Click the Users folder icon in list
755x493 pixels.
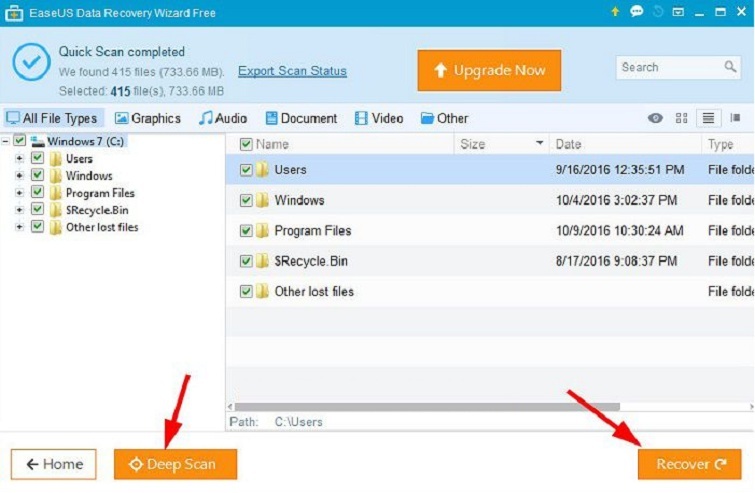pos(262,169)
